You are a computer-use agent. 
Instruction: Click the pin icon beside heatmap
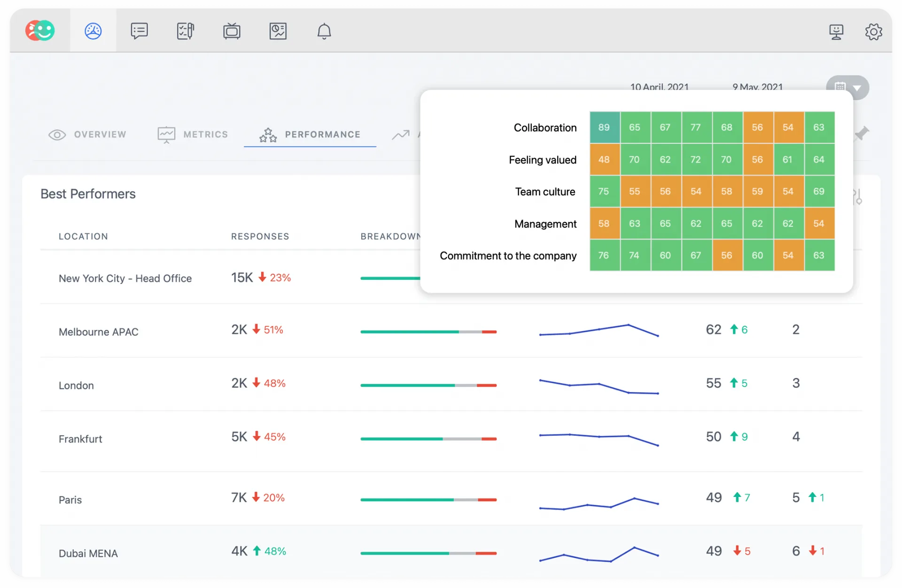tap(862, 133)
